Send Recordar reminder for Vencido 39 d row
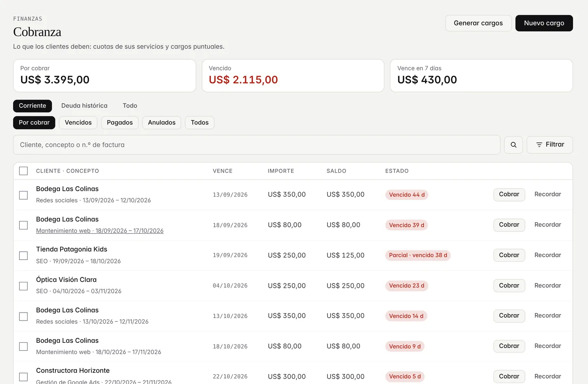Viewport: 588px width, 384px height. point(548,225)
